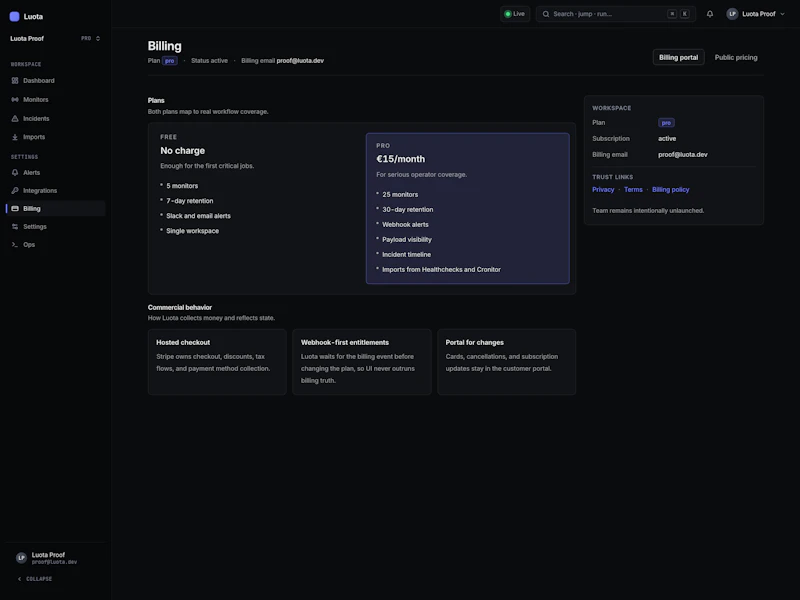
Task: Open Public pricing link
Action: (x=736, y=57)
